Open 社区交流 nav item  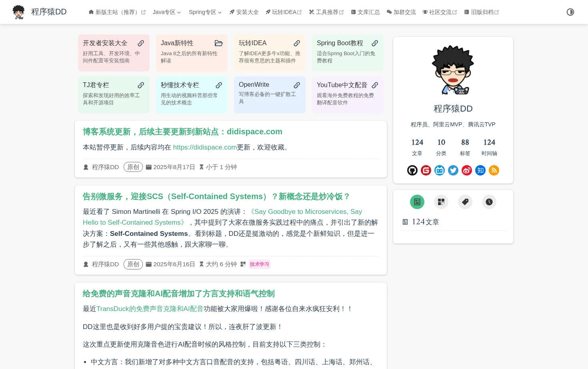[440, 12]
